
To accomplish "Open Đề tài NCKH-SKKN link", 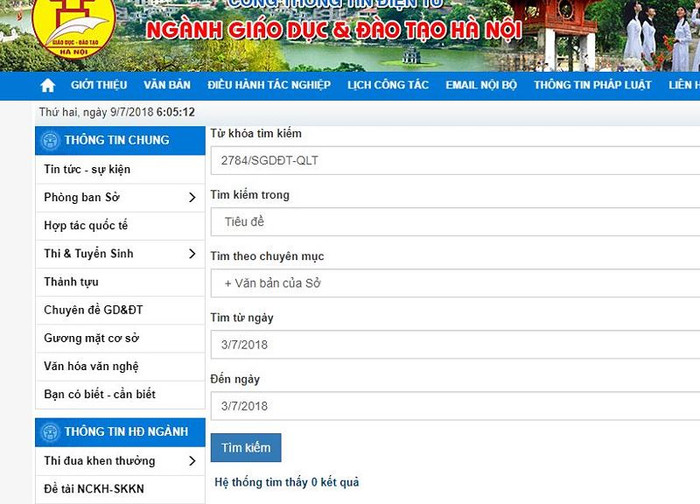I will [x=94, y=489].
